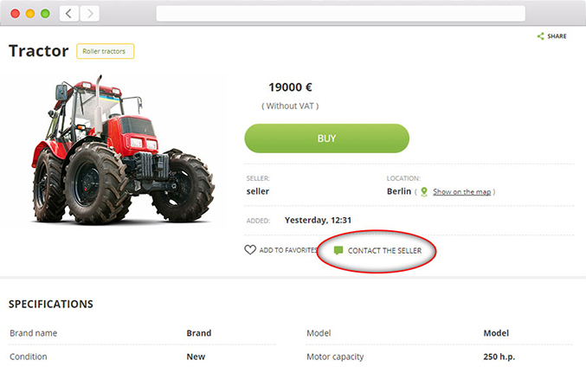Focus the browser address bar
Screen dimensions: 586x392
[x=340, y=14]
